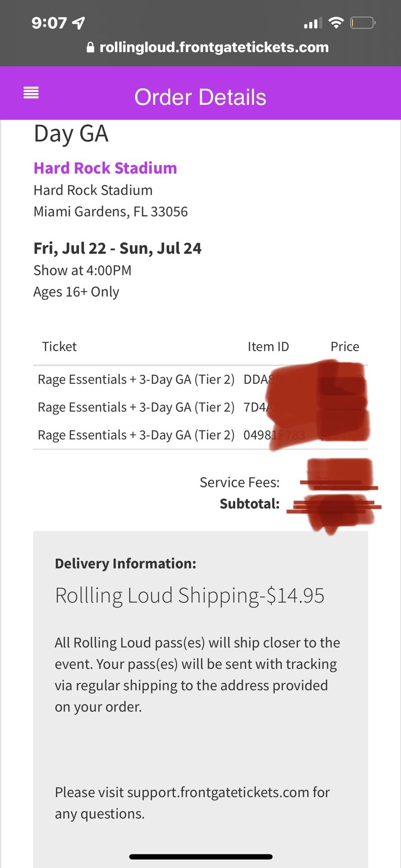This screenshot has height=868, width=401.
Task: Tap the battery indicator icon
Action: [x=363, y=23]
